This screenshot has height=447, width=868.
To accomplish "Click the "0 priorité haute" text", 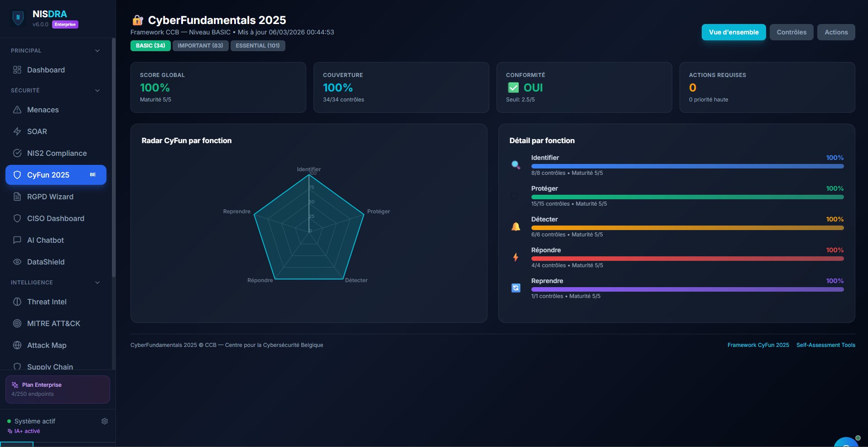I will (x=709, y=100).
